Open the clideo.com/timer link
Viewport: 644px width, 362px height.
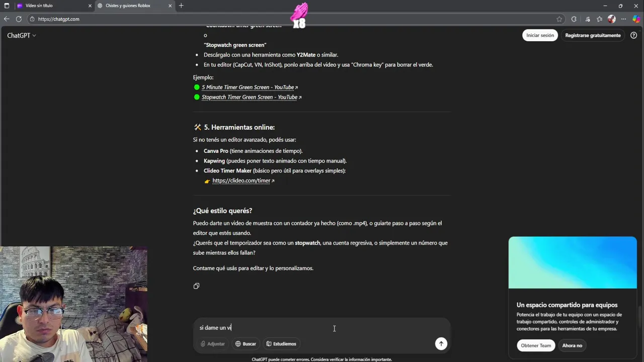(243, 180)
